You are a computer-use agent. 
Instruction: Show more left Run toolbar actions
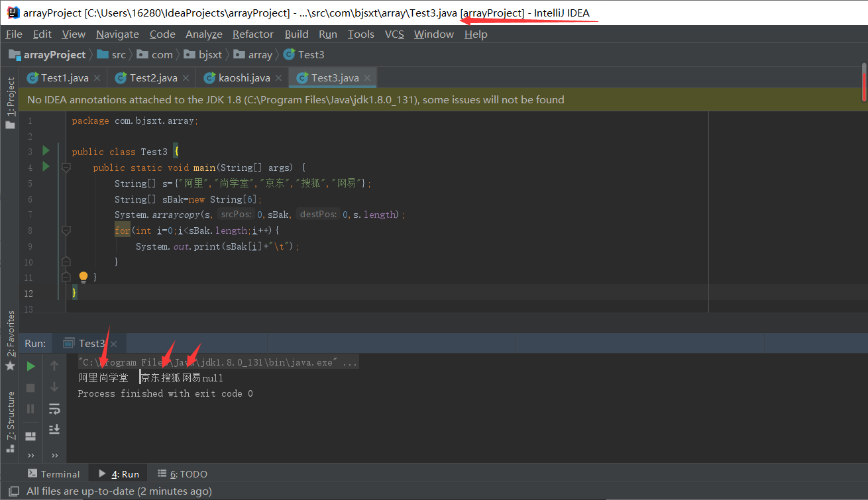(x=30, y=456)
